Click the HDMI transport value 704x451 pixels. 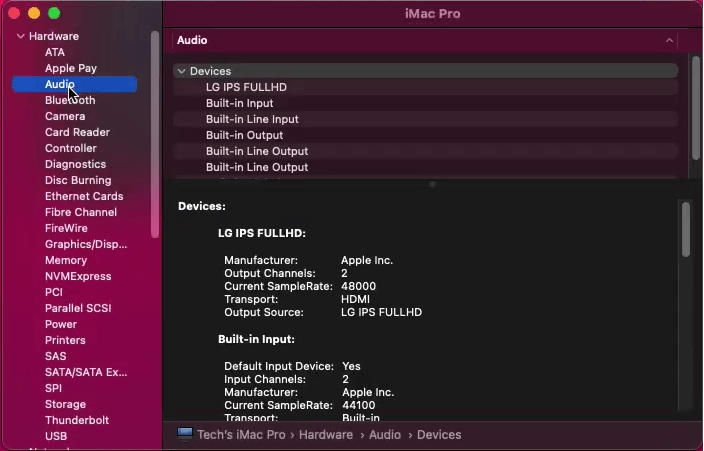click(x=356, y=299)
